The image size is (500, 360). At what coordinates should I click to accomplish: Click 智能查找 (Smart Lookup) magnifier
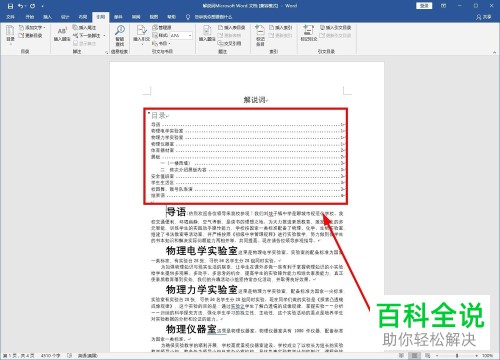[x=120, y=35]
